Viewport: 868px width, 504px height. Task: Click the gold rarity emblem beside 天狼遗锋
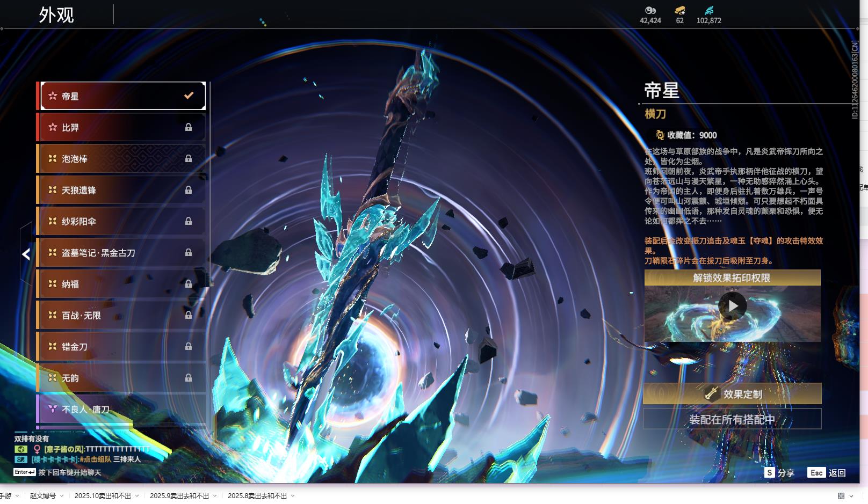53,190
